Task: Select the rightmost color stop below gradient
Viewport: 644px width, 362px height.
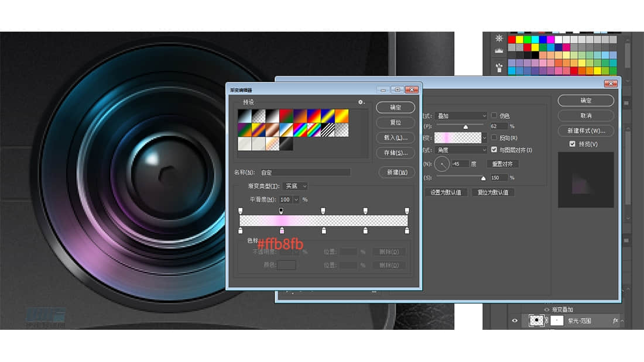Action: [407, 230]
